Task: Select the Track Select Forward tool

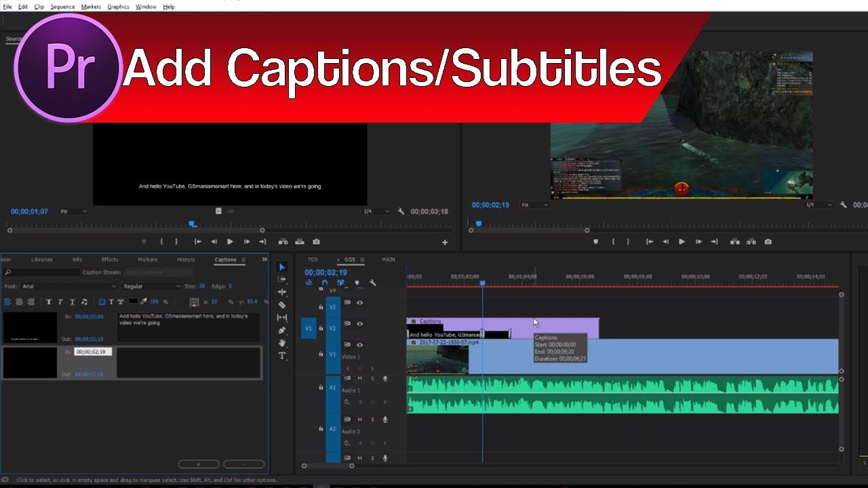Action: click(x=282, y=279)
